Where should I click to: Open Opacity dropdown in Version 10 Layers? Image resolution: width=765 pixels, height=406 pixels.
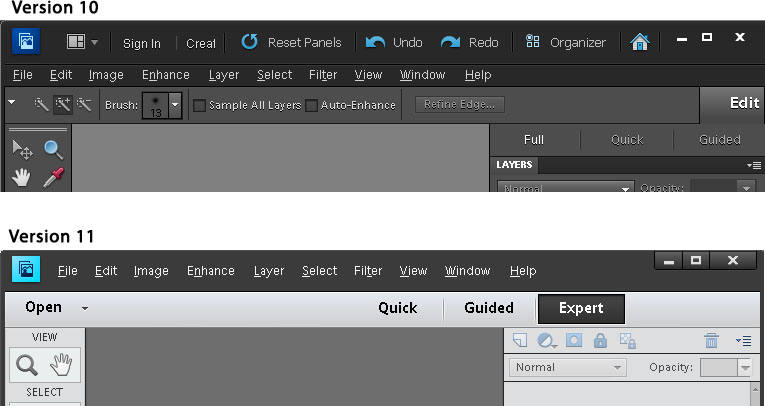pos(746,187)
